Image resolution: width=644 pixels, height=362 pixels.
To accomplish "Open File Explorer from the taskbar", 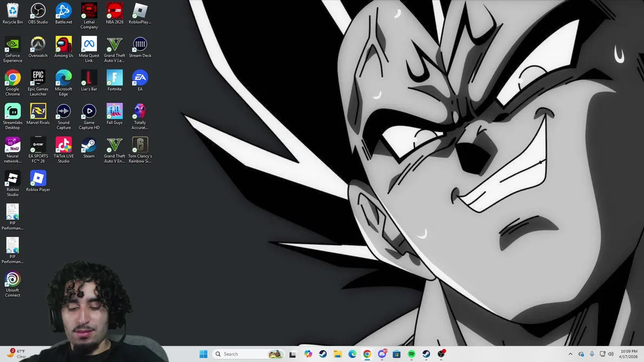I will [x=338, y=354].
